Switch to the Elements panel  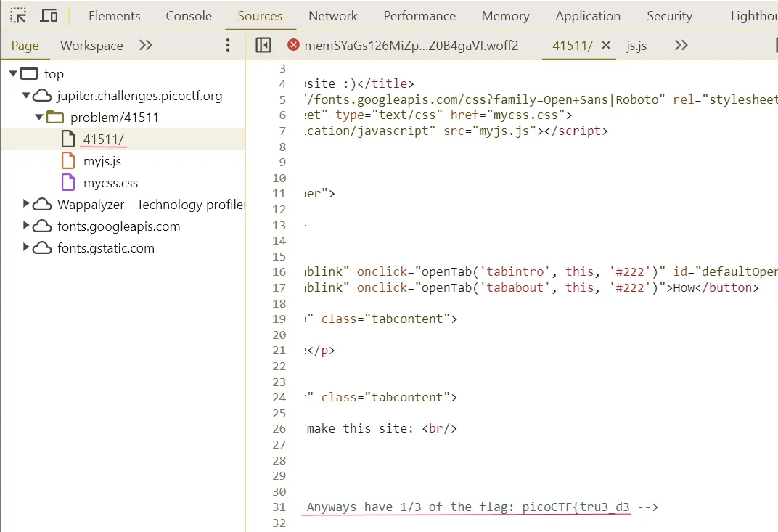[115, 16]
